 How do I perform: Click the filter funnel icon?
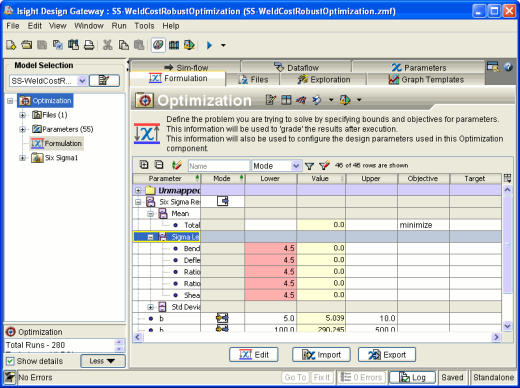click(309, 166)
